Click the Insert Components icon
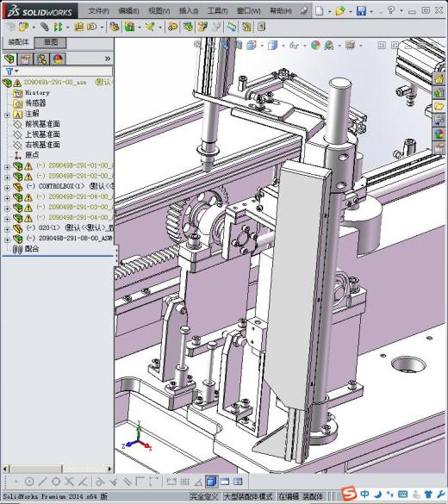The height and width of the screenshot is (504, 448). point(23,27)
